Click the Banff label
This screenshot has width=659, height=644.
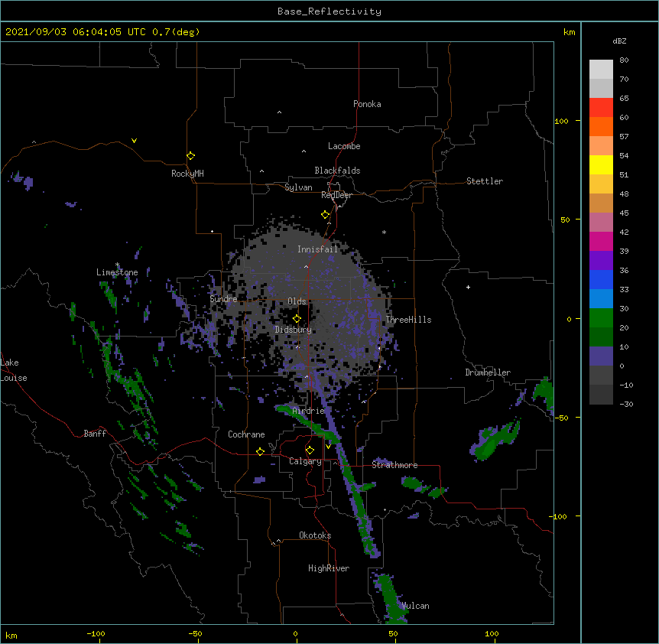tap(95, 434)
